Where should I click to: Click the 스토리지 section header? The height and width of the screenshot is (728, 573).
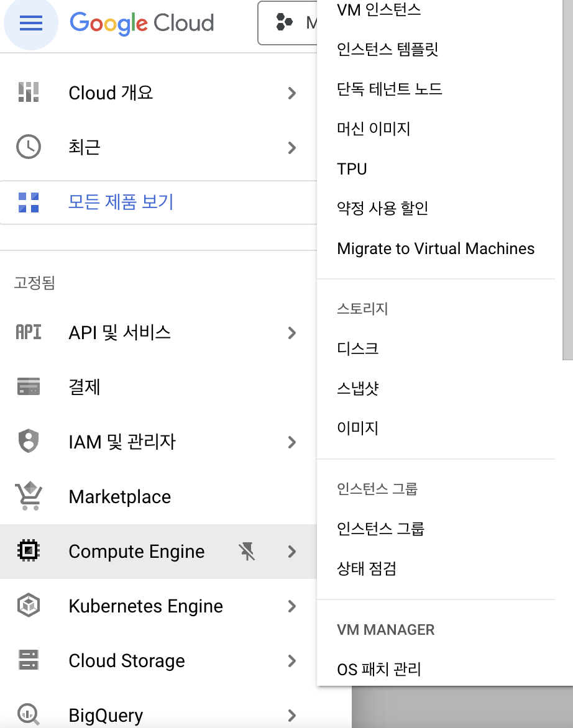pos(362,309)
